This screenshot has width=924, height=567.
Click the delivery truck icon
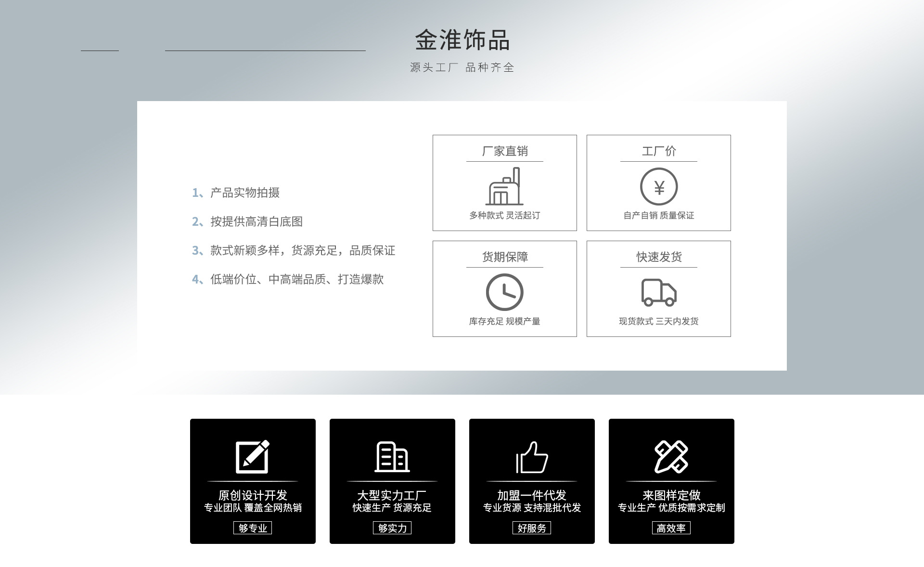(658, 292)
